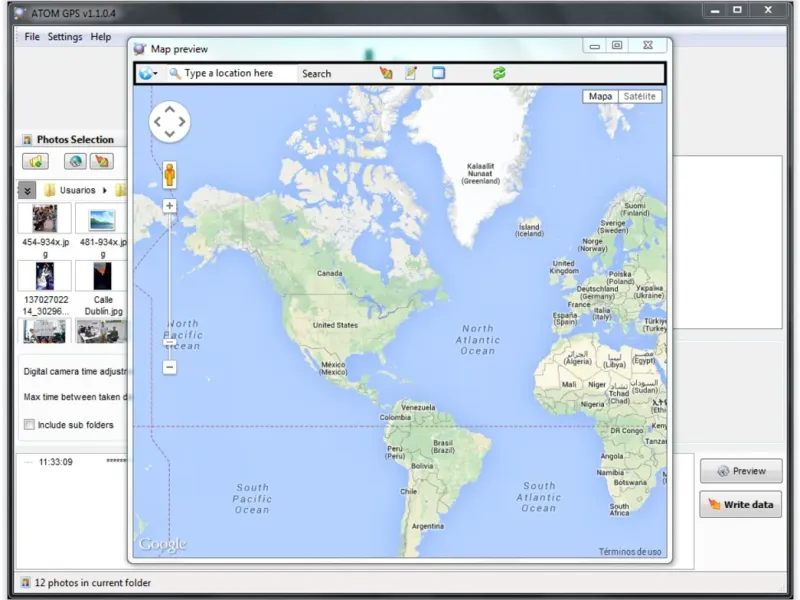Screen dimensions: 800x600
Task: Click the ATOM GPS title bar icon
Action: (x=19, y=13)
